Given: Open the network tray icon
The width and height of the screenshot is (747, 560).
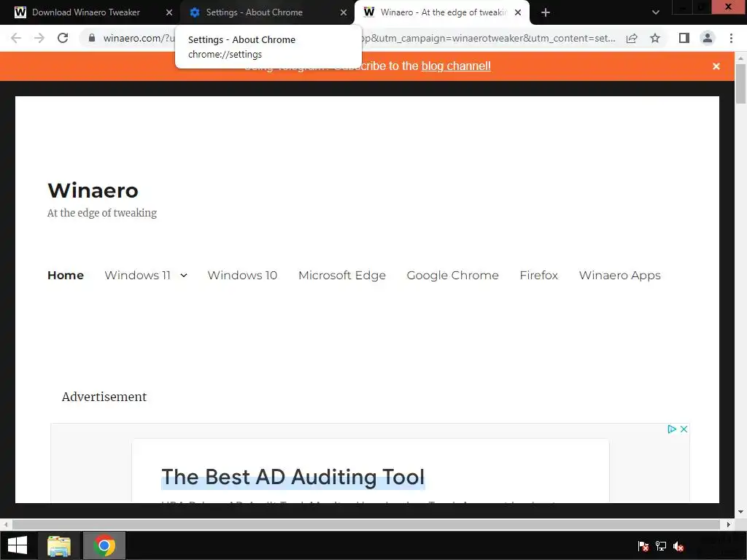Looking at the screenshot, I should coord(661,546).
